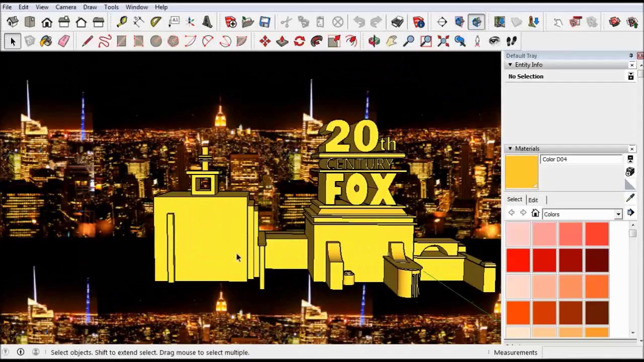The image size is (644, 362).
Task: Toggle the Entity Info details button
Action: pos(630,76)
